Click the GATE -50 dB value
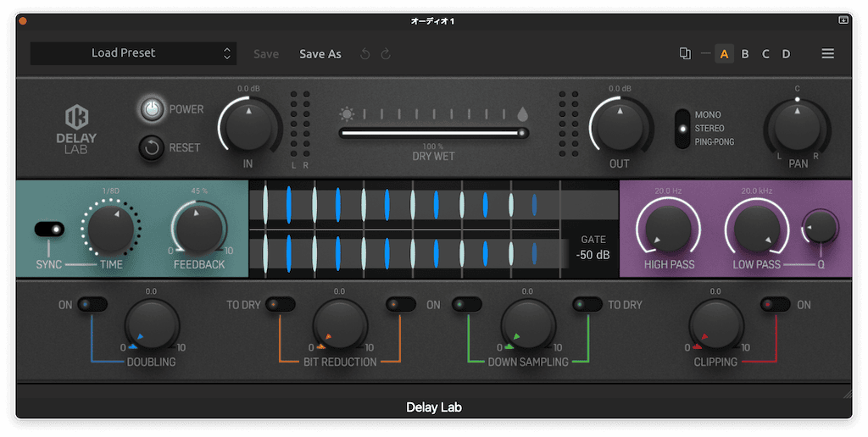Screen dimensions: 868x437 (593, 255)
